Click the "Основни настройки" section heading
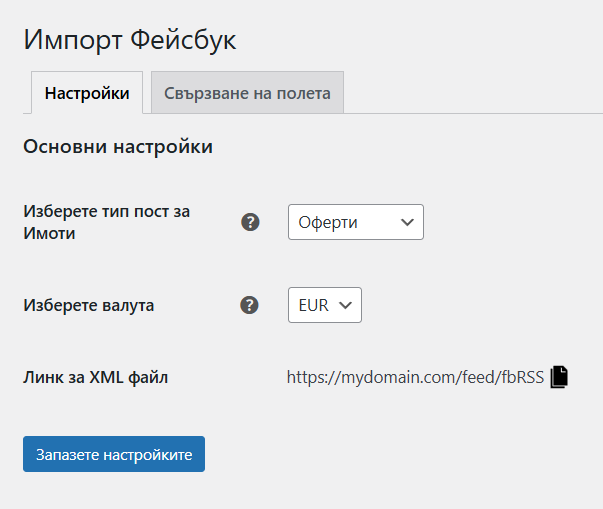Screen dimensions: 603x509 point(117,147)
